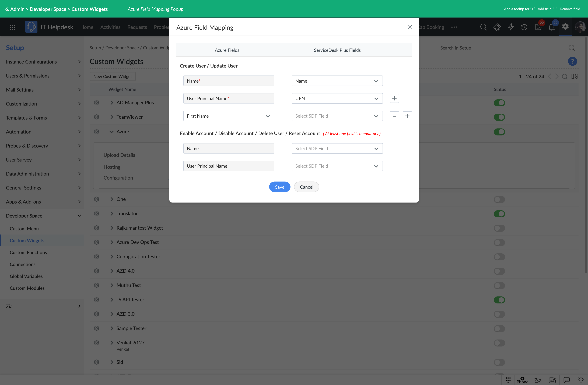Click the blue help question mark icon
Viewport: 588px width, 385px height.
point(572,61)
